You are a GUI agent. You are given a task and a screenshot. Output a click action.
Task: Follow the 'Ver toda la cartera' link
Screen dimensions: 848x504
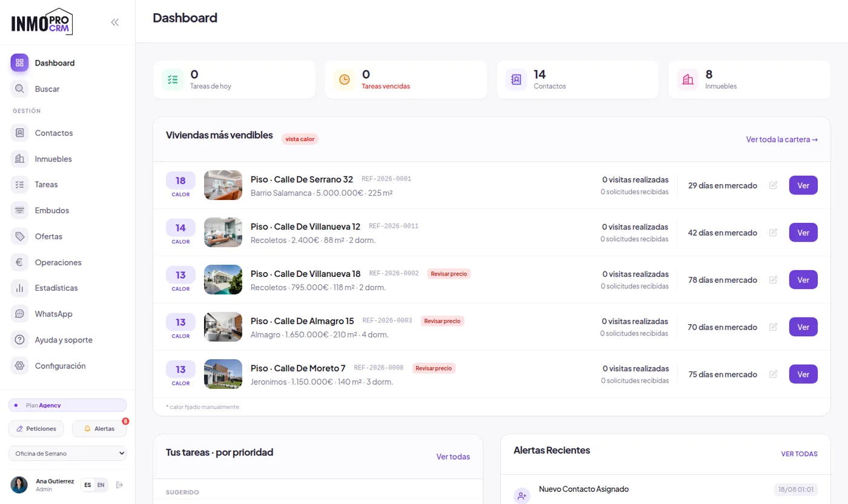tap(782, 139)
